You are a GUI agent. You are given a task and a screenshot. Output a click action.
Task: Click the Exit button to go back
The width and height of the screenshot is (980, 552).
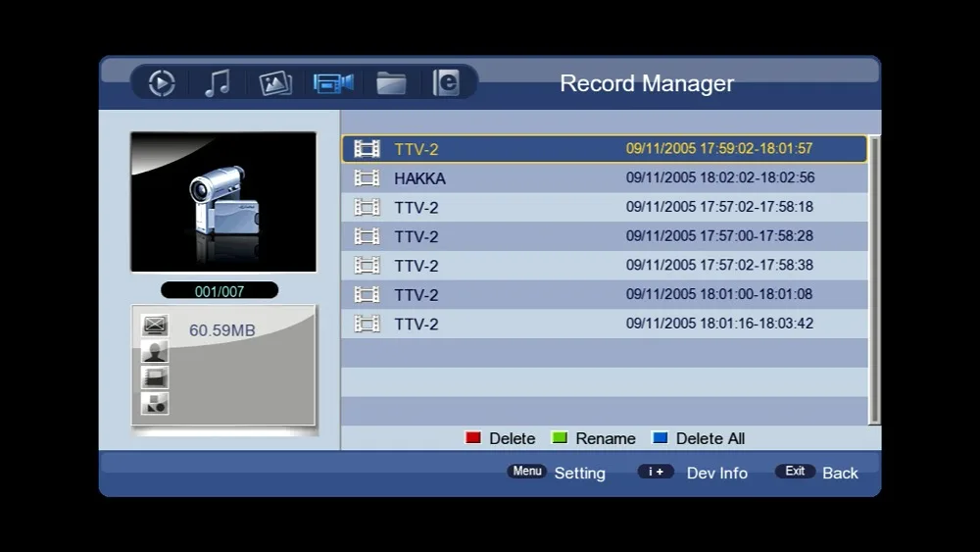795,472
